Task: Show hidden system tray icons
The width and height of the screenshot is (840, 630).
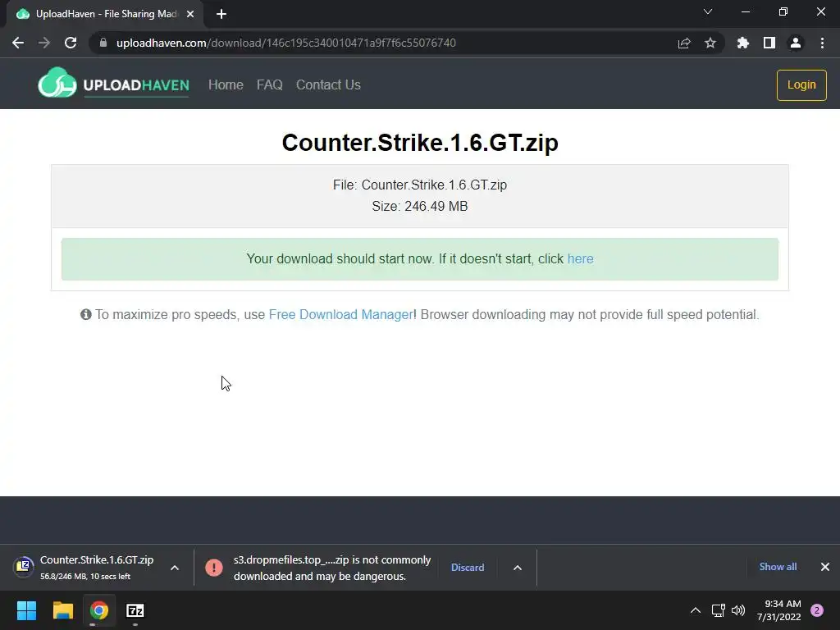Action: 696,610
